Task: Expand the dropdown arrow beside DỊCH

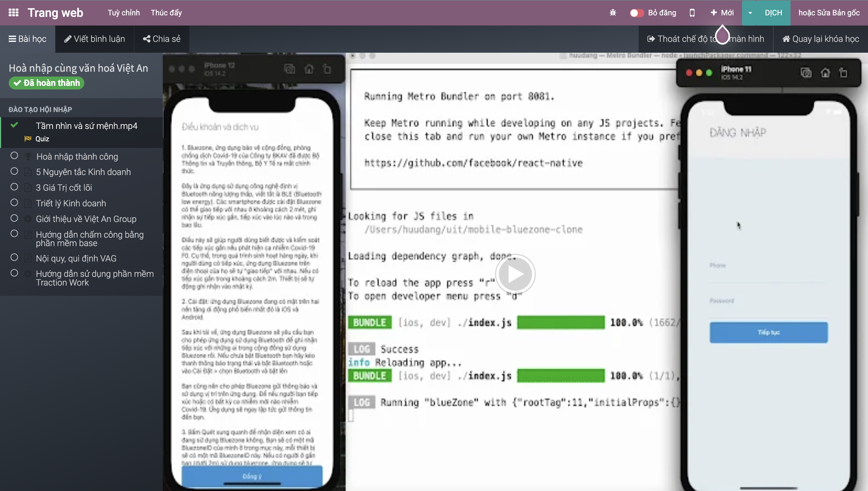Action: point(750,13)
